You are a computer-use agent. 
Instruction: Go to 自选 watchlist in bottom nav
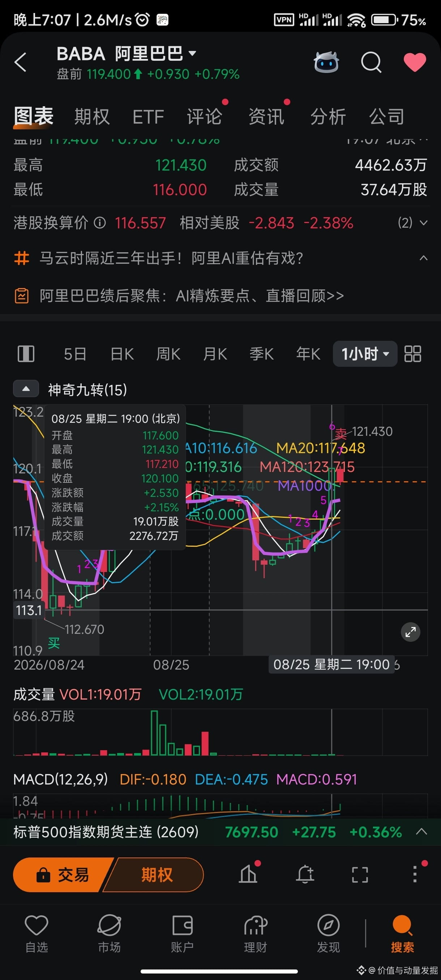(37, 934)
